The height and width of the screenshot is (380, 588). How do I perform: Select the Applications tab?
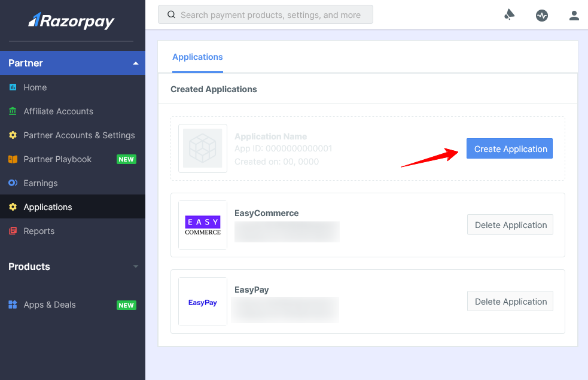(x=197, y=57)
